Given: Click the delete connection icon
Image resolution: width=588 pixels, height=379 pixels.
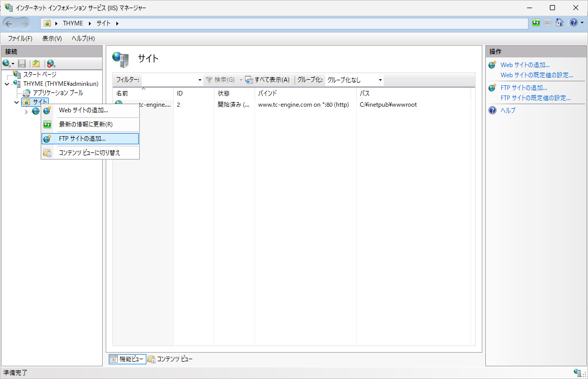Looking at the screenshot, I should click(51, 64).
